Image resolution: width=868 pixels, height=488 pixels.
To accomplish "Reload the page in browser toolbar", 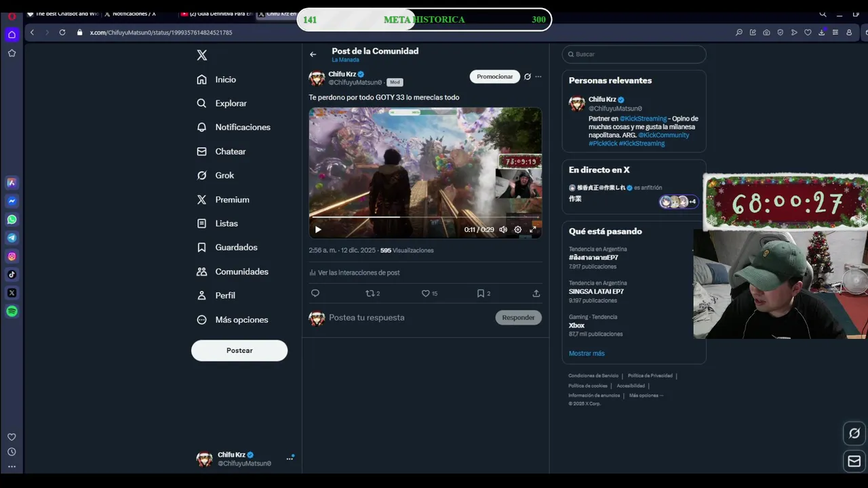I will tap(62, 33).
